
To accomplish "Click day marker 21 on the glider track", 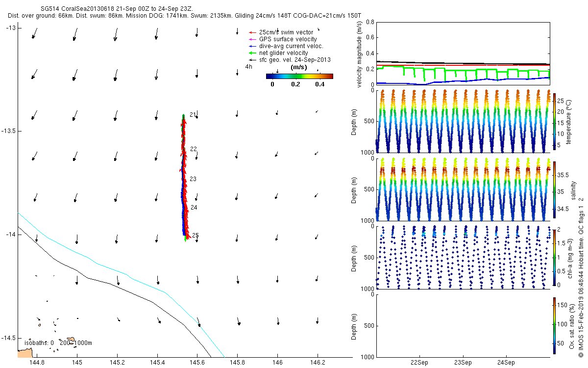I will (x=193, y=115).
